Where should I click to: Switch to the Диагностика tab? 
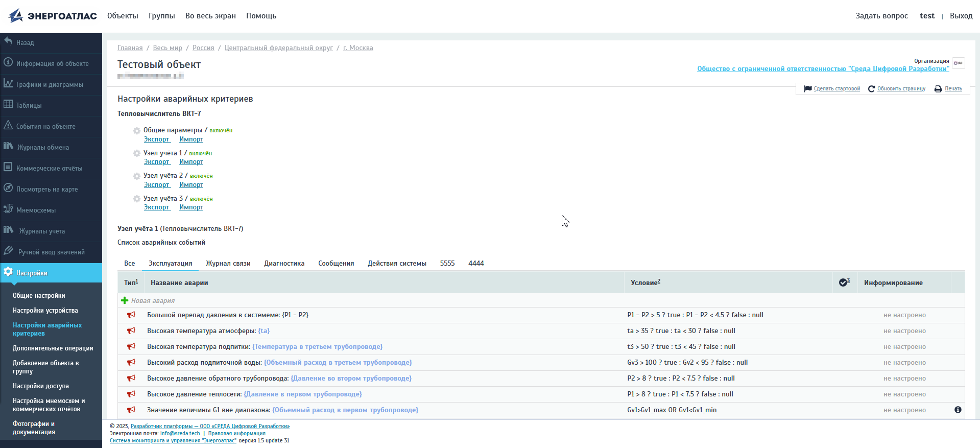pyautogui.click(x=284, y=264)
